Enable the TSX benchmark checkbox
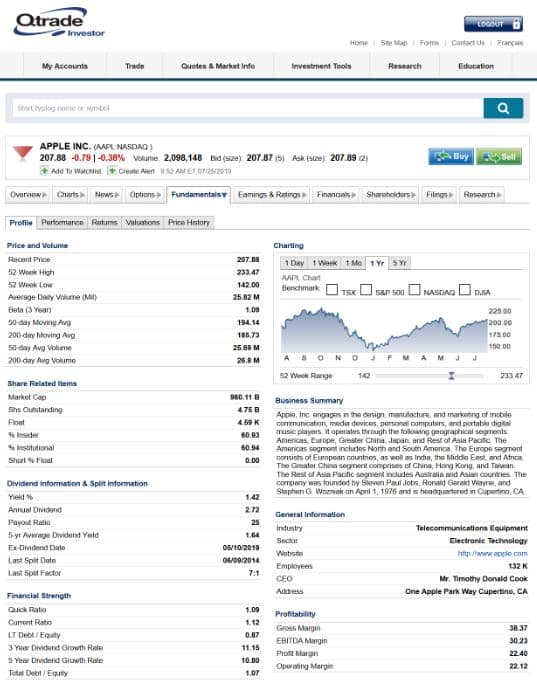 [x=332, y=290]
